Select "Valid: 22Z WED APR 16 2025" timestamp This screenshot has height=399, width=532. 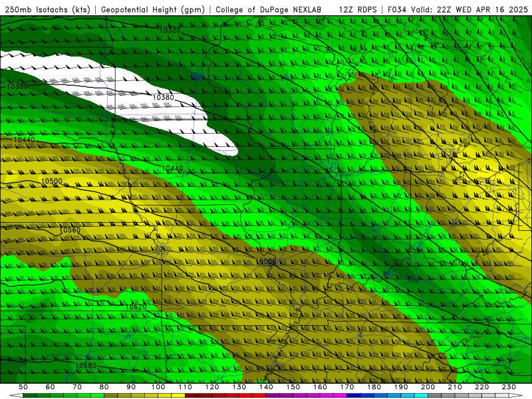pyautogui.click(x=469, y=9)
